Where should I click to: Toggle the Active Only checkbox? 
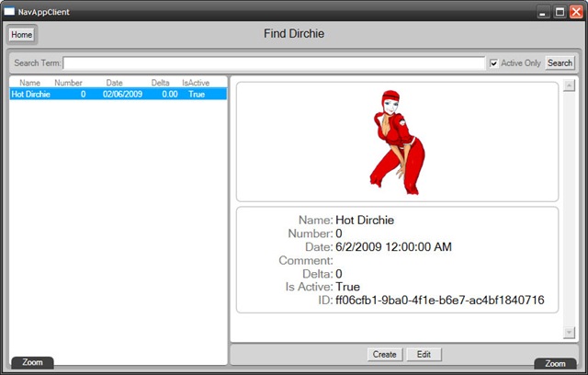(x=494, y=63)
